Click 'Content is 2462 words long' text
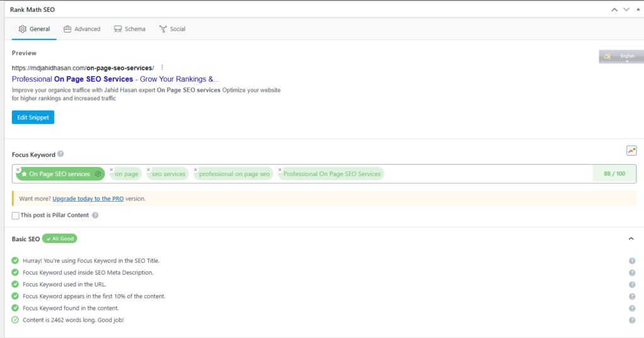Screen dimensions: 644x338 (x=73, y=320)
